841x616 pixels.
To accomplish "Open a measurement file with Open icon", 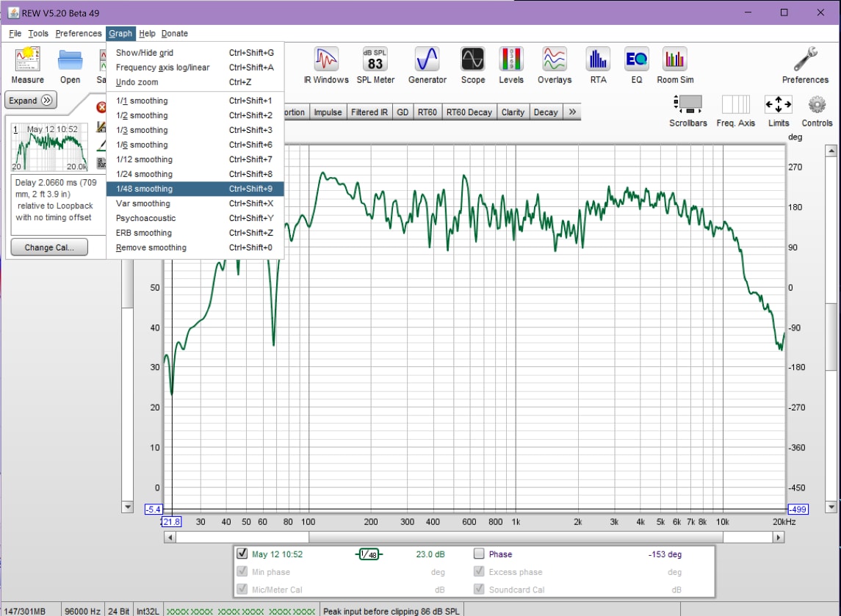I will click(70, 65).
